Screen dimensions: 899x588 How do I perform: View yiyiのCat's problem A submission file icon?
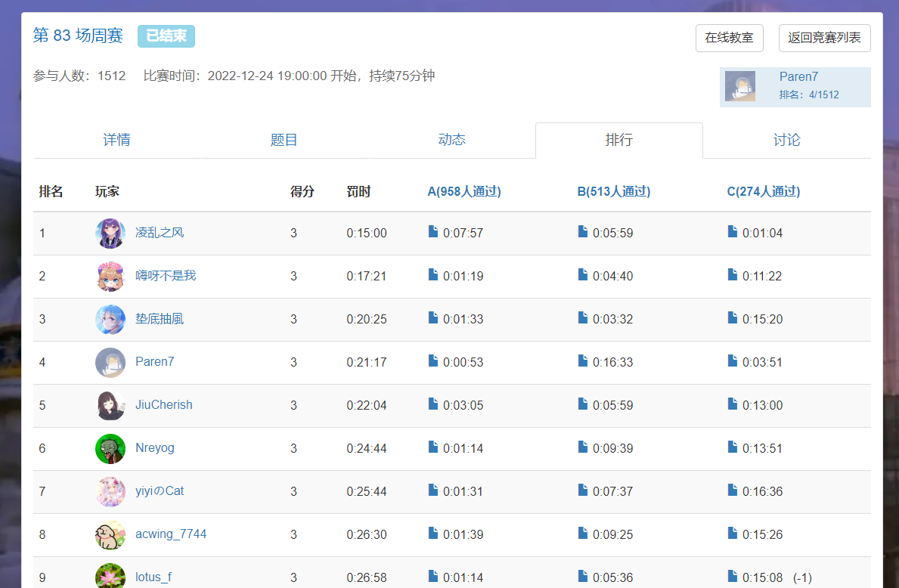point(433,491)
